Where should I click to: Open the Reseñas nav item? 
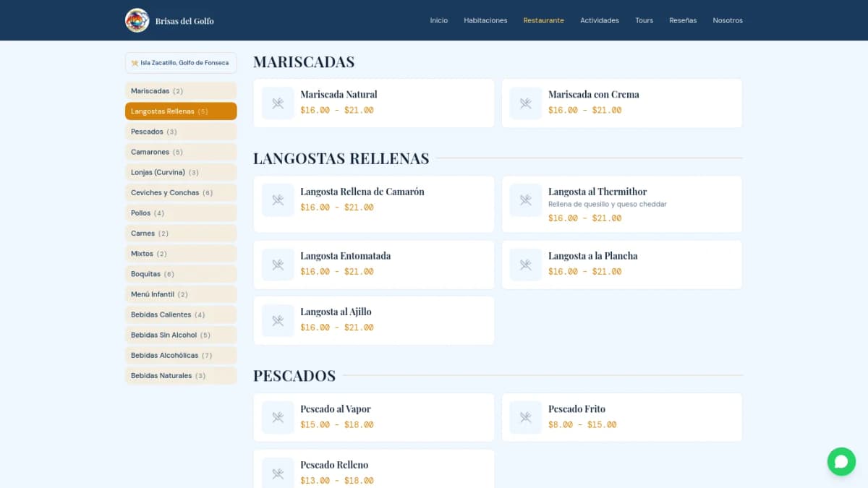coord(683,20)
